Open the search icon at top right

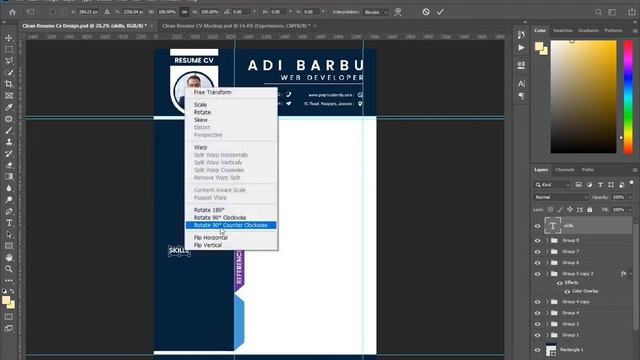(598, 12)
